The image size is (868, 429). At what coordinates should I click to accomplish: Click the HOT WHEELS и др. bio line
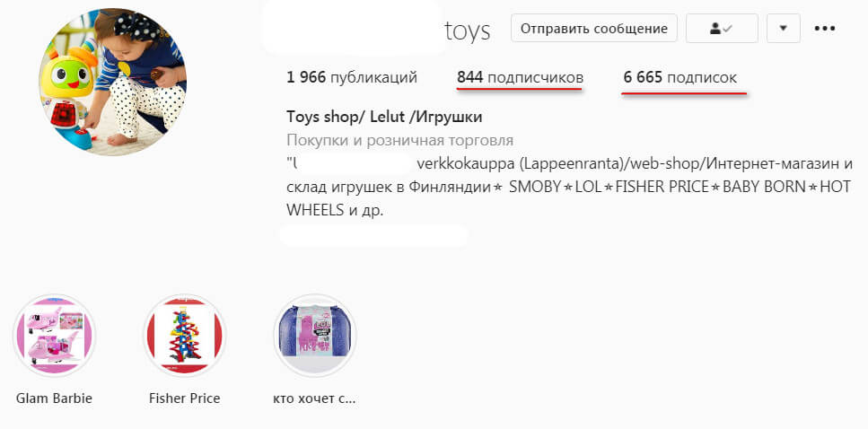(335, 212)
